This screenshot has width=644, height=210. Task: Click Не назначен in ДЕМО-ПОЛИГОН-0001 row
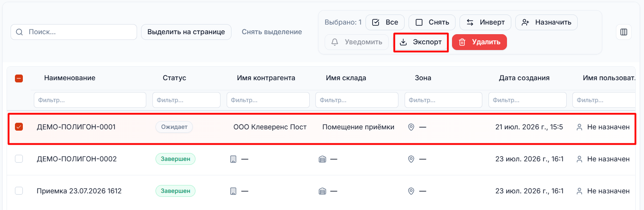608,127
